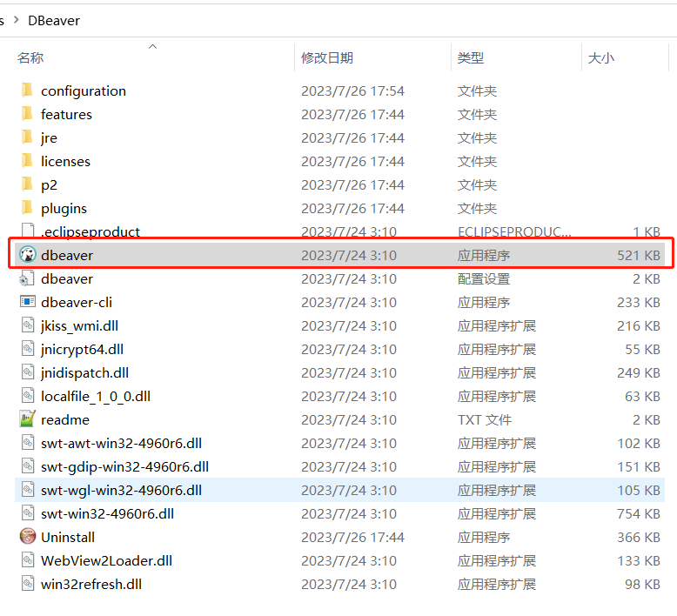Select the Uninstall file name

pyautogui.click(x=68, y=537)
